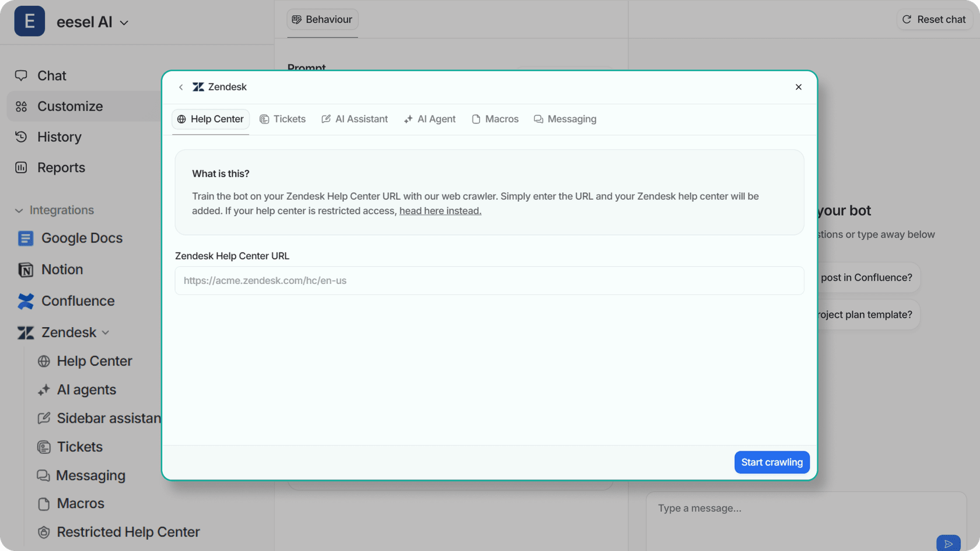980x551 pixels.
Task: Open the History clock icon
Action: click(21, 136)
